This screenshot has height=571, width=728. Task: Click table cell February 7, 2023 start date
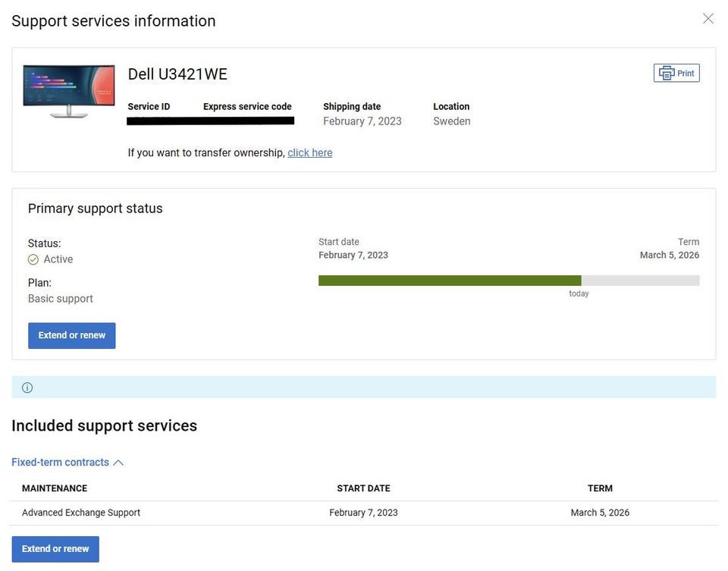click(363, 513)
